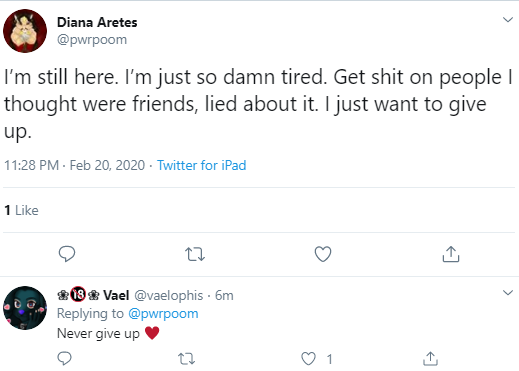519x371 pixels.
Task: Open the Vael display name
Action: coord(116,295)
